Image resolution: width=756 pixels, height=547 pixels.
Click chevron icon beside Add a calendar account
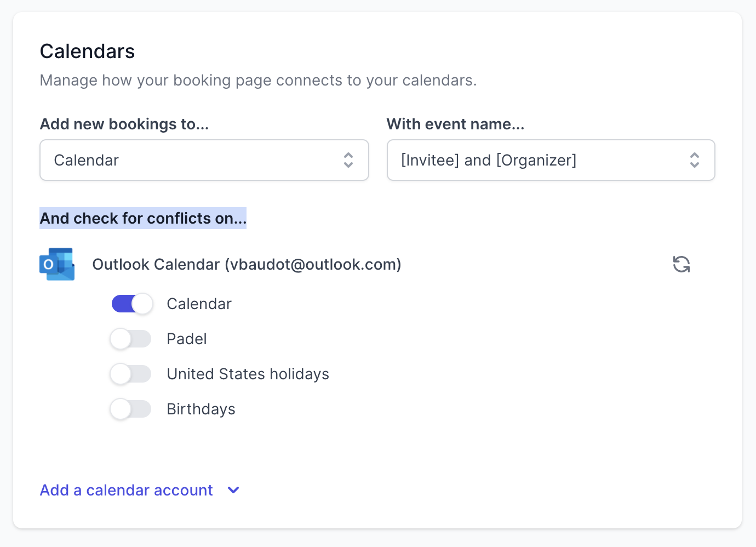(233, 490)
